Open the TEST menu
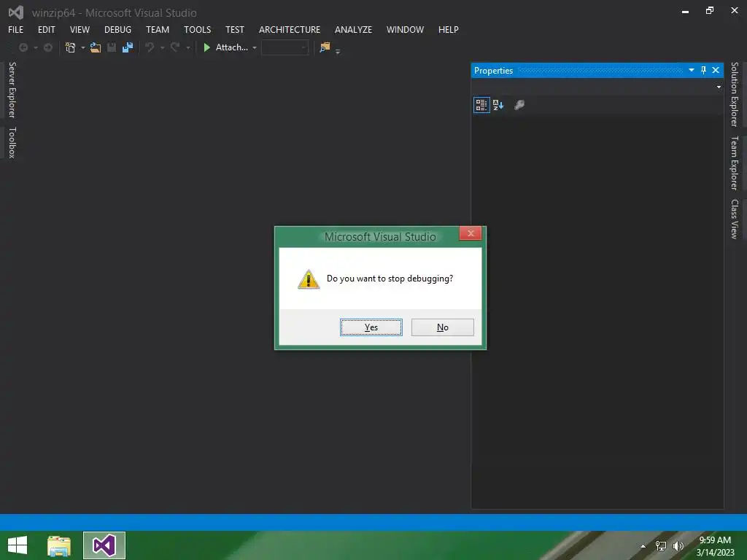Viewport: 747px width, 560px height. click(235, 29)
